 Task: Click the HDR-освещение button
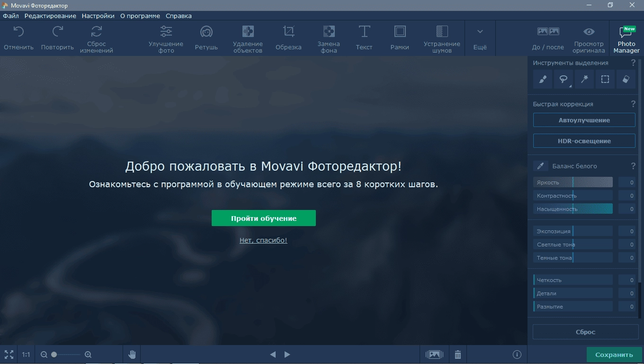coord(584,141)
